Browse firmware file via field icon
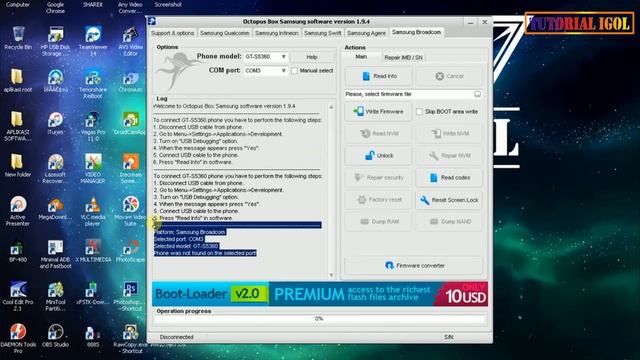Viewport: 640px width, 360px height. click(477, 94)
